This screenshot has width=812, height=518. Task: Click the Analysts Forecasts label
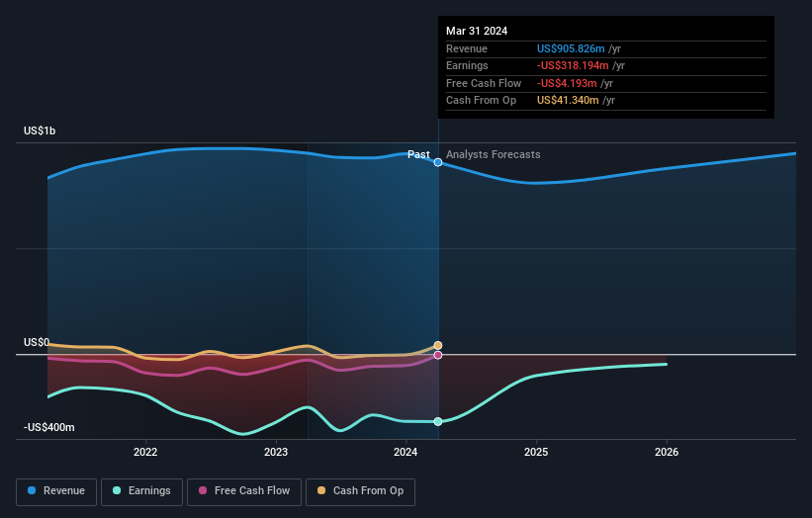(493, 154)
